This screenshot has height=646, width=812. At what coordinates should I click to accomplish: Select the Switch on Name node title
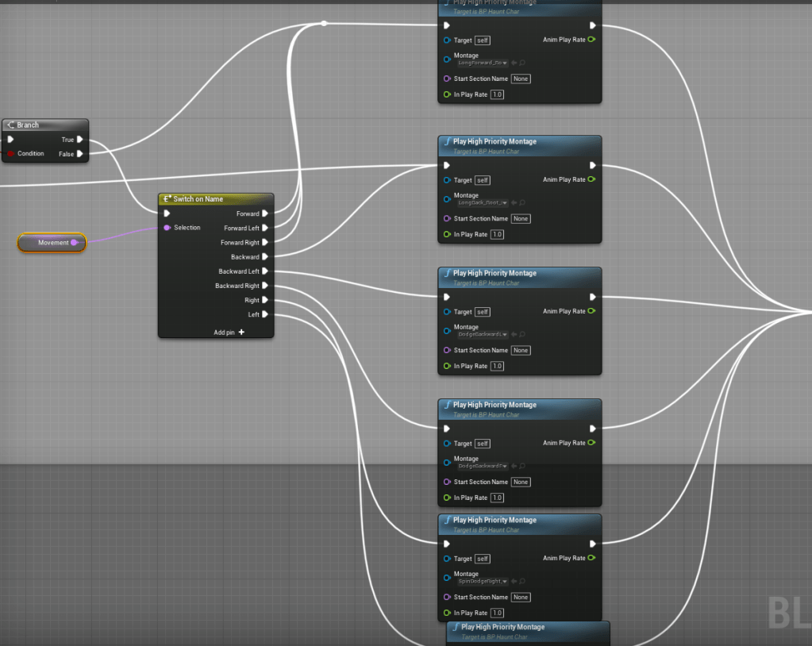coord(198,199)
